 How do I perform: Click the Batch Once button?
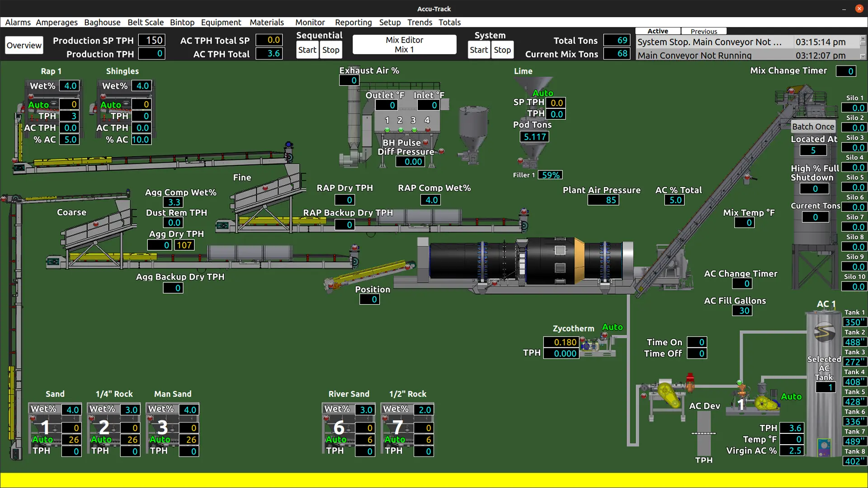813,127
